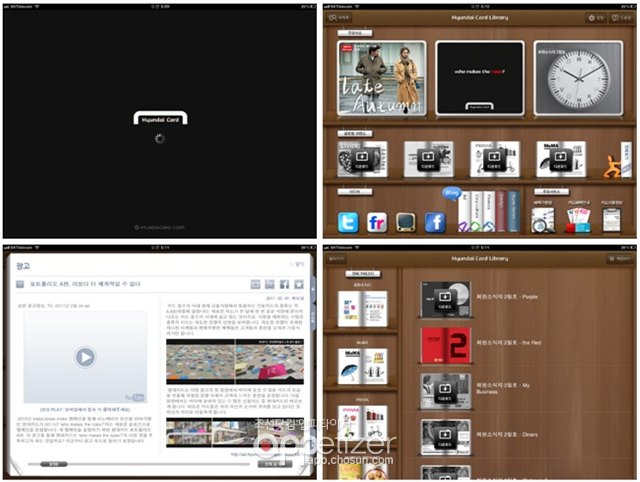Open the Twitter icon on the bookshelf

click(348, 222)
